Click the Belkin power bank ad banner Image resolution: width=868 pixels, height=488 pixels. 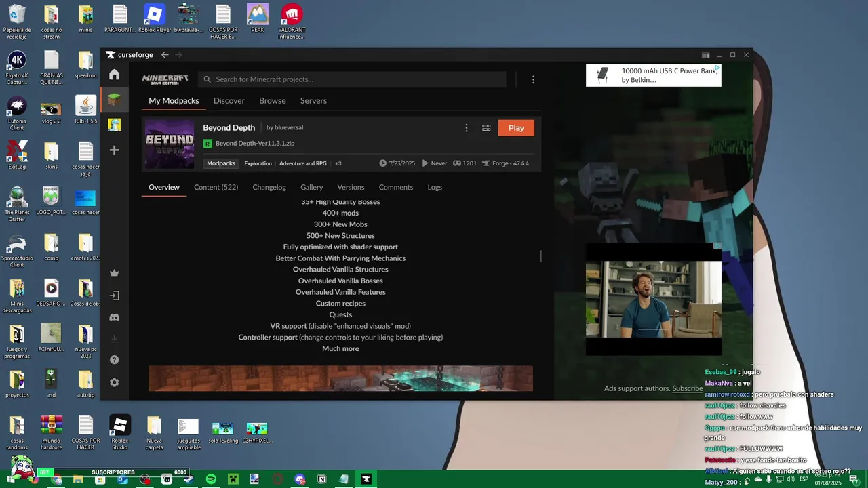pyautogui.click(x=654, y=75)
